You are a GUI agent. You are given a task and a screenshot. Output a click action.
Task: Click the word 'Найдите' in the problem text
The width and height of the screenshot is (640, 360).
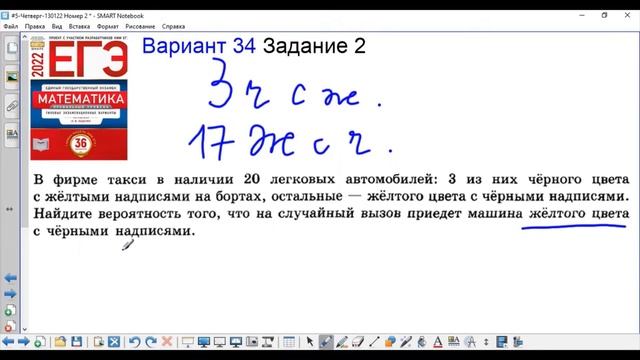62,214
